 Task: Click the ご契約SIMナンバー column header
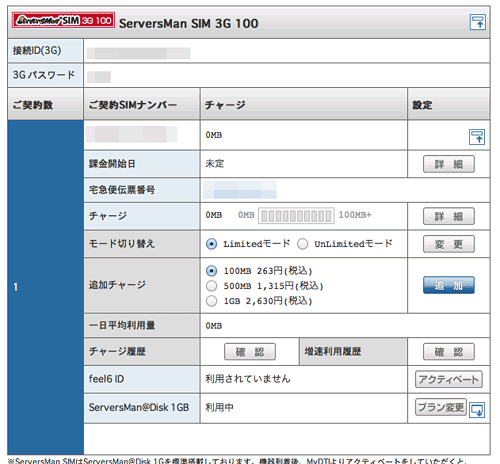tap(142, 104)
